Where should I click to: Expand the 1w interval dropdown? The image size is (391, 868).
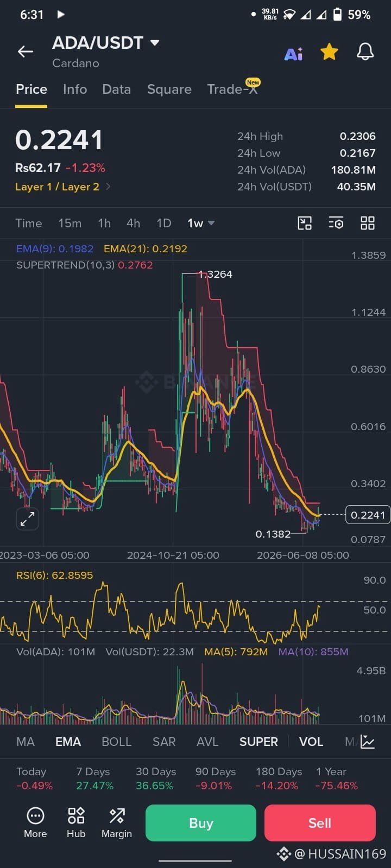[x=201, y=223]
